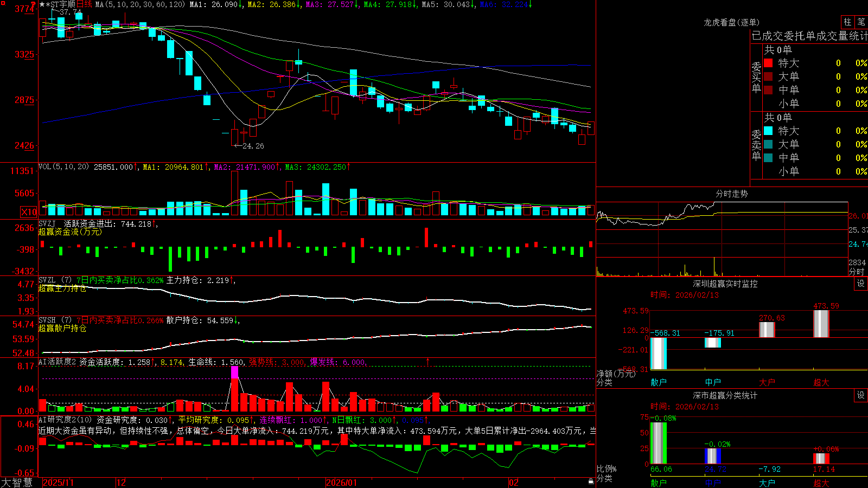
Task: Click 小单 row in 委买单 section
Action: pos(815,104)
